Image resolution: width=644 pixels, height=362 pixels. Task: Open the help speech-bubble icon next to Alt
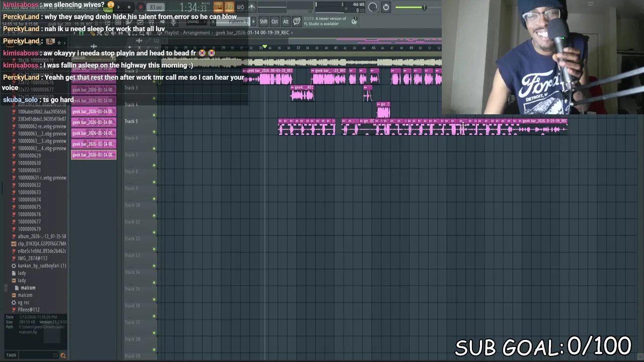(x=296, y=21)
